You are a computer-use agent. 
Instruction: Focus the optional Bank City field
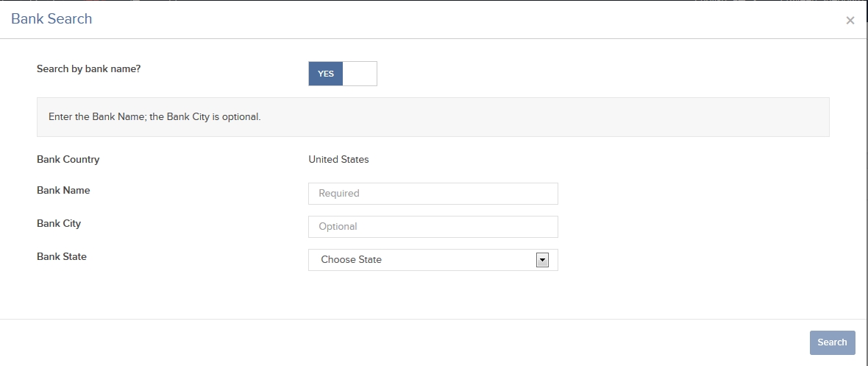pyautogui.click(x=433, y=227)
